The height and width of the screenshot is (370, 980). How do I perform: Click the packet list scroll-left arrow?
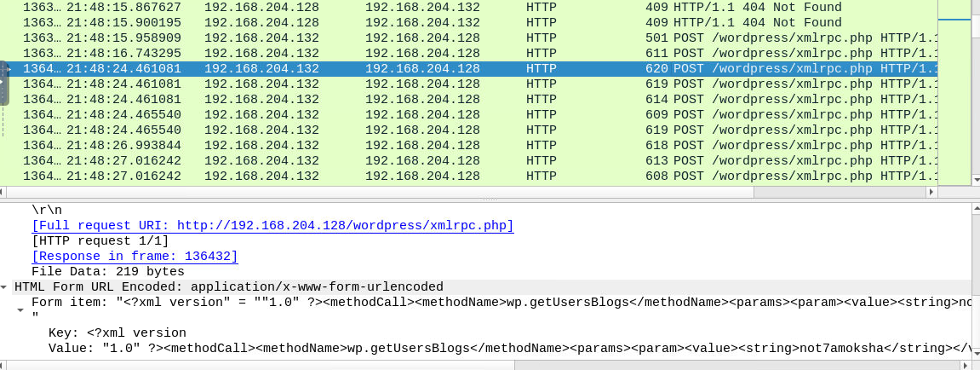[x=4, y=192]
